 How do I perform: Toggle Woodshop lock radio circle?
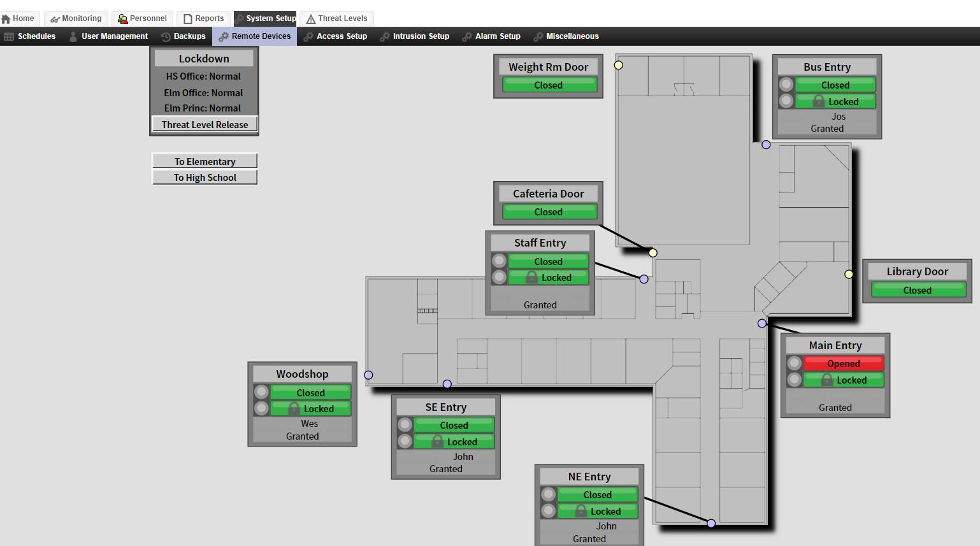[x=261, y=408]
